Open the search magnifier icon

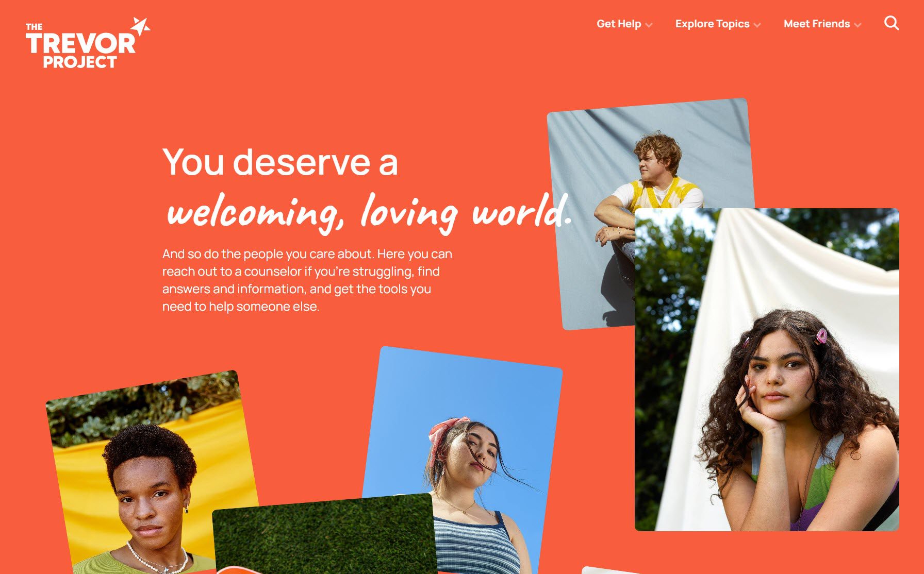coord(892,23)
